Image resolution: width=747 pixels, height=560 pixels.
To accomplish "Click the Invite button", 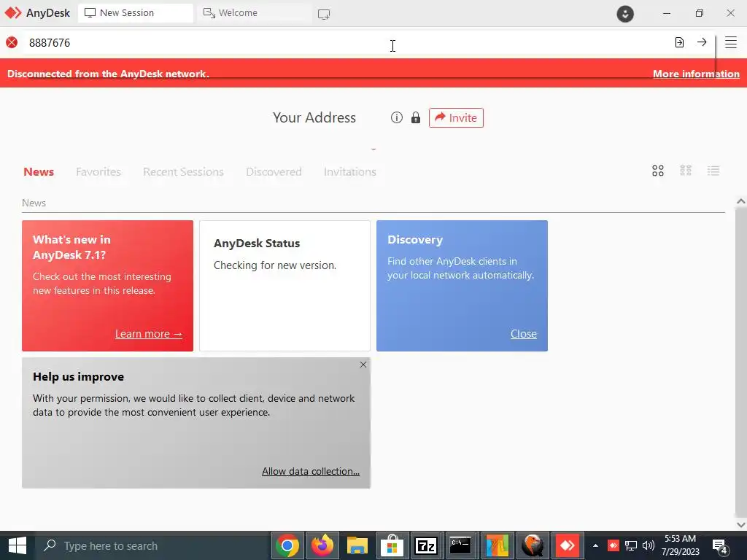I will [456, 117].
